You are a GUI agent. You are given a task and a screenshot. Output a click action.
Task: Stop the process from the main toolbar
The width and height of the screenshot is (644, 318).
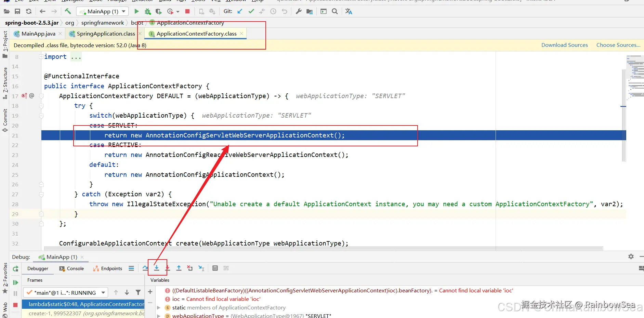pos(187,11)
